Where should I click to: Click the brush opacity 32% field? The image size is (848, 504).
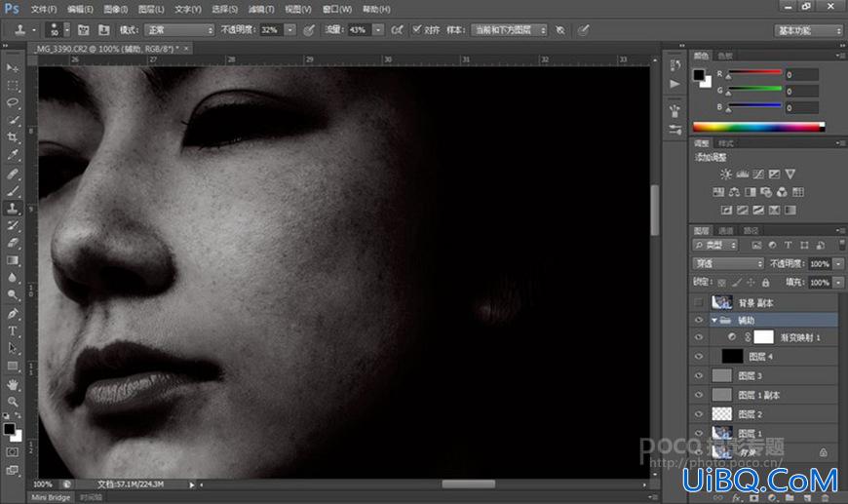272,30
